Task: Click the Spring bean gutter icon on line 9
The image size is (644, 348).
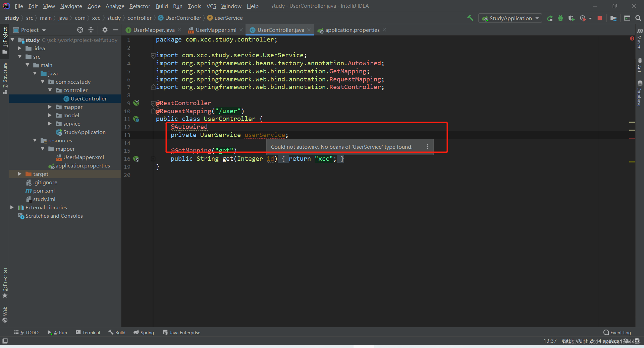Action: (136, 103)
